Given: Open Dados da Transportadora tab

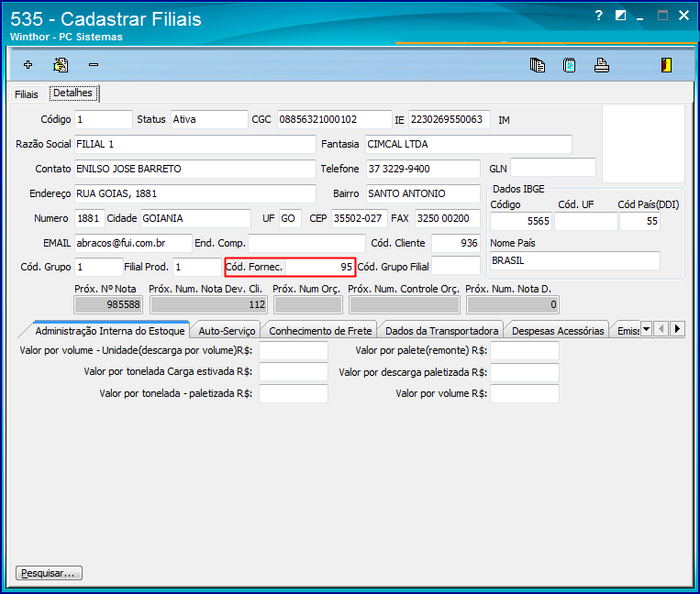Looking at the screenshot, I should point(441,331).
